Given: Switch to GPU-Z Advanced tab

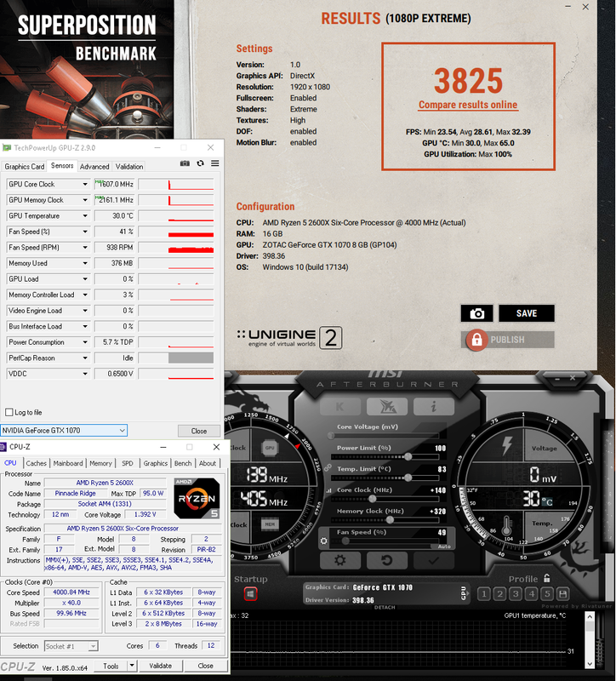Looking at the screenshot, I should (94, 166).
